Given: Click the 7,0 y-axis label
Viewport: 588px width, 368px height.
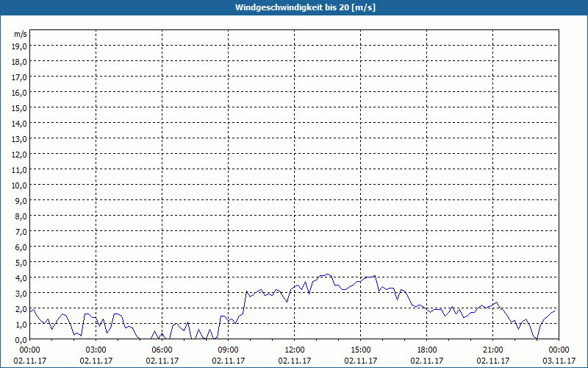Looking at the screenshot, I should pyautogui.click(x=21, y=232).
